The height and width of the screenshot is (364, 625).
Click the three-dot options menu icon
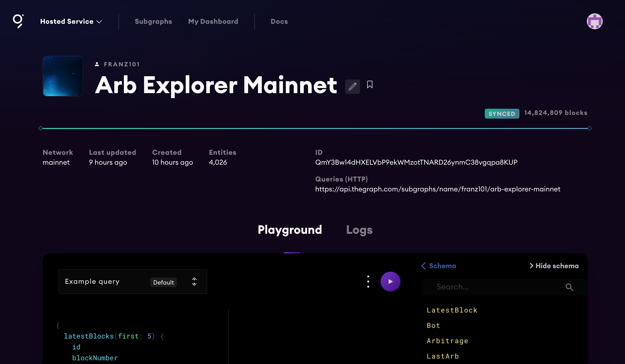point(368,282)
